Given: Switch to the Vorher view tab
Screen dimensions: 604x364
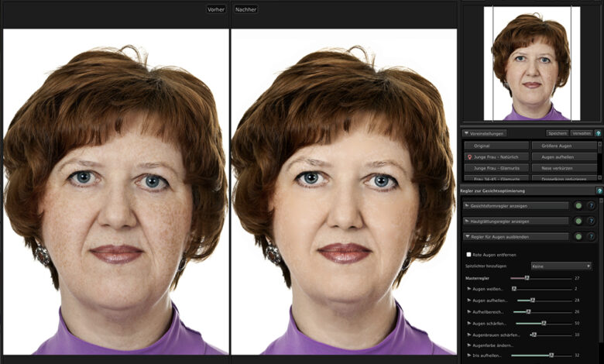Looking at the screenshot, I should [x=216, y=9].
